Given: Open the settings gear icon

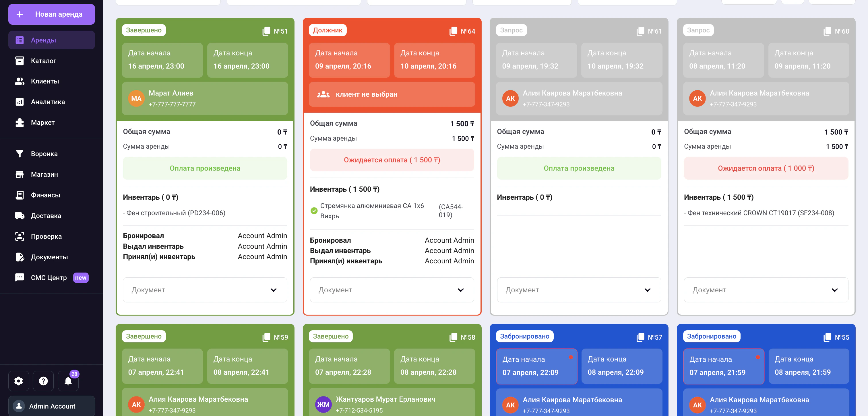Looking at the screenshot, I should point(19,381).
